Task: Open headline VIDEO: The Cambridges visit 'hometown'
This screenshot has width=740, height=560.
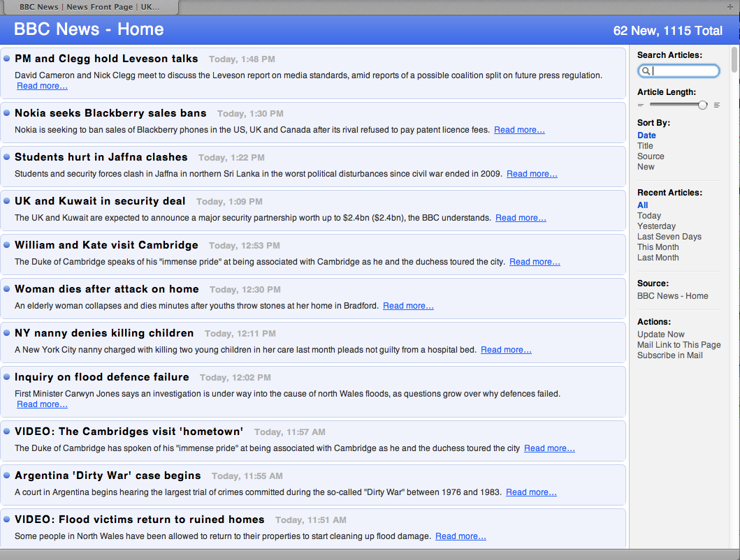Action: pos(129,432)
